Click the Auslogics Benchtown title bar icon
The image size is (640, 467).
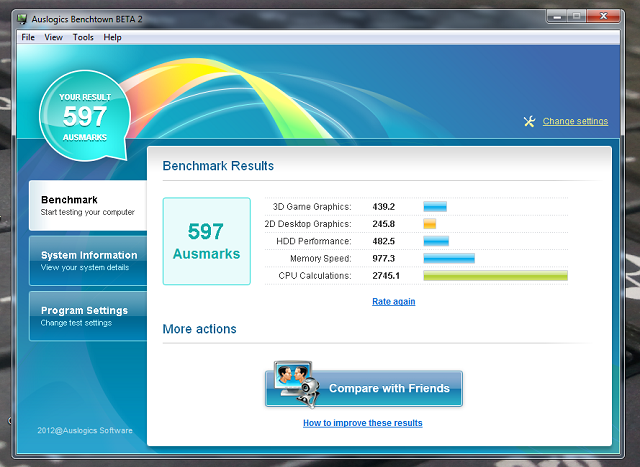(22, 19)
